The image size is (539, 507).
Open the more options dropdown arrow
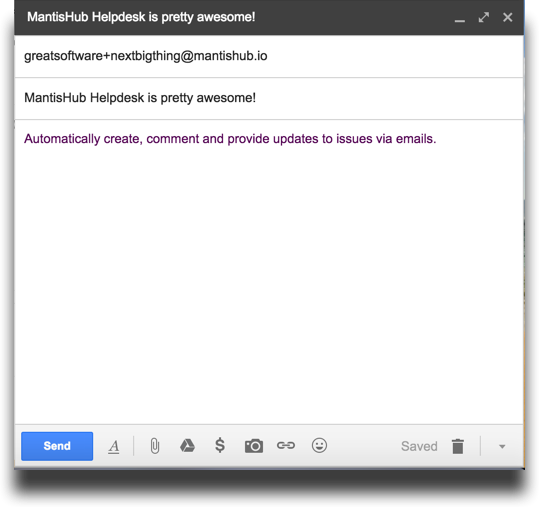pos(502,447)
